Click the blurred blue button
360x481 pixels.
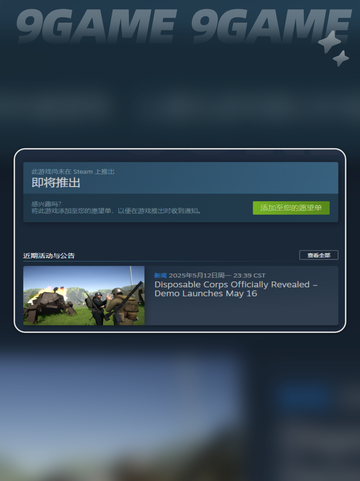(x=305, y=396)
